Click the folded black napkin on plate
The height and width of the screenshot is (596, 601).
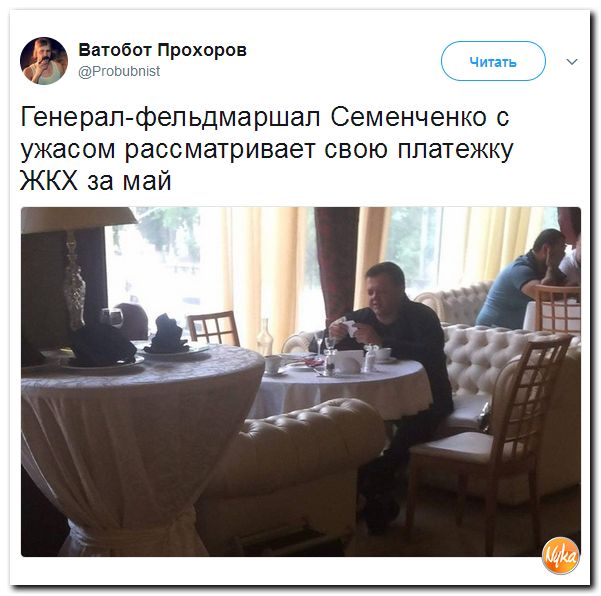[167, 333]
